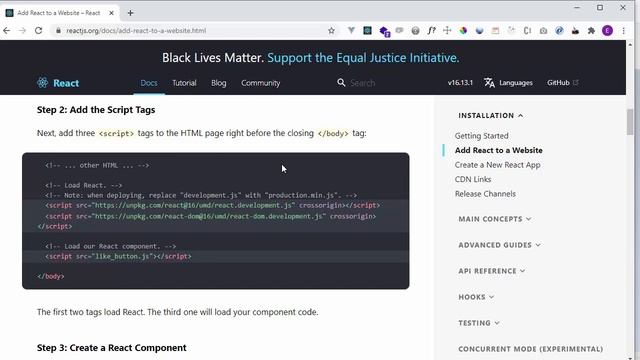
Task: Open the Blog nav tab
Action: 218,83
